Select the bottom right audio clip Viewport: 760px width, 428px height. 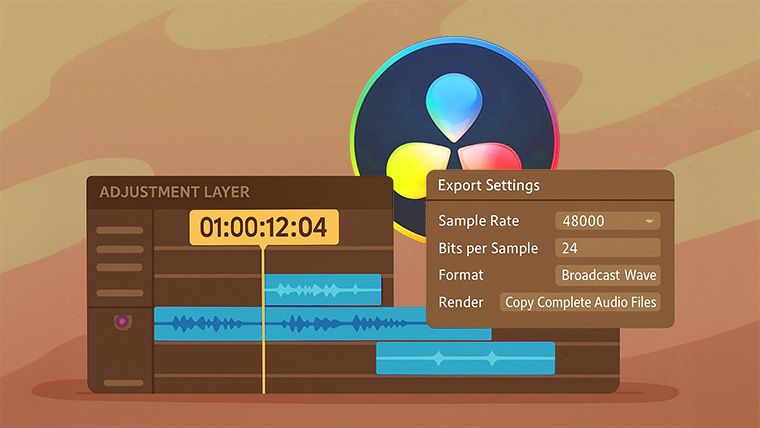click(x=465, y=358)
